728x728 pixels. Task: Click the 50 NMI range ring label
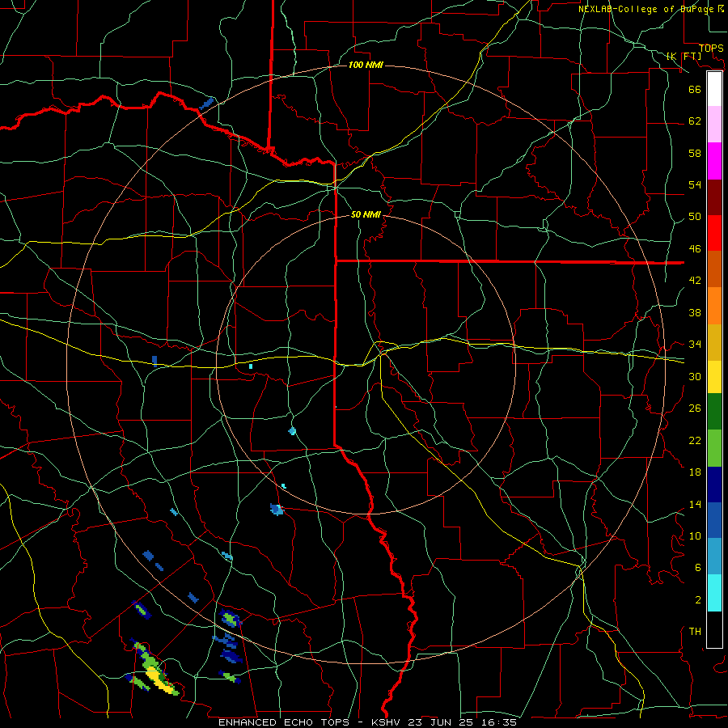click(366, 214)
